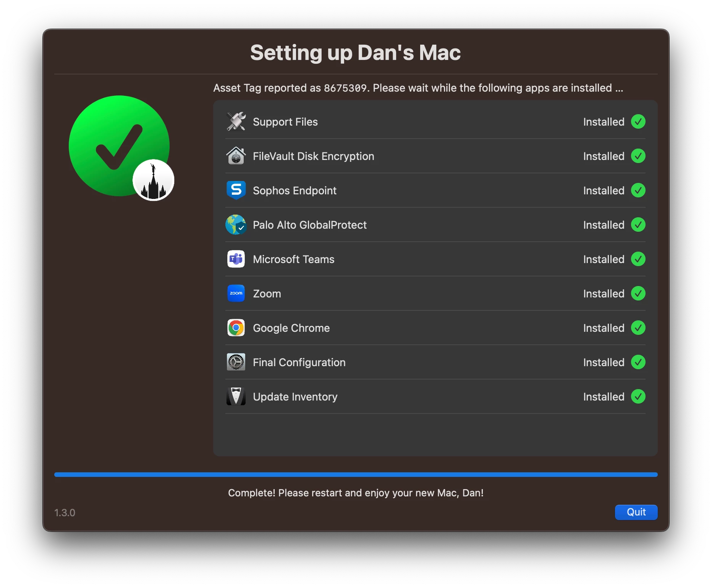Click Installed status on Support Files row
This screenshot has height=588, width=712.
(604, 122)
